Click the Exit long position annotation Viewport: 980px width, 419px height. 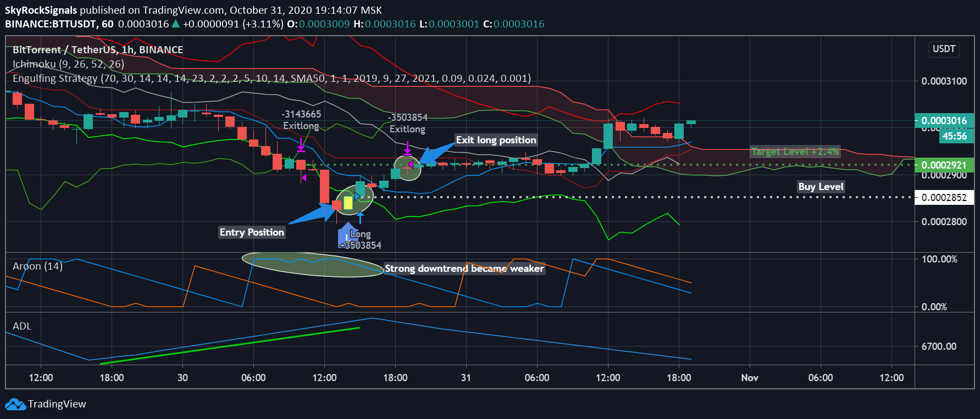[x=496, y=140]
